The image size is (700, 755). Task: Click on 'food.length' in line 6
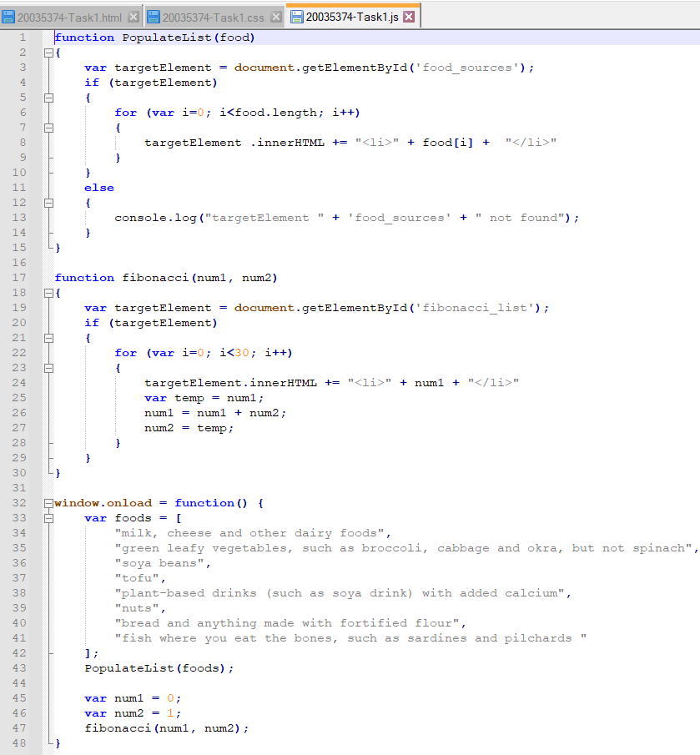[x=276, y=113]
